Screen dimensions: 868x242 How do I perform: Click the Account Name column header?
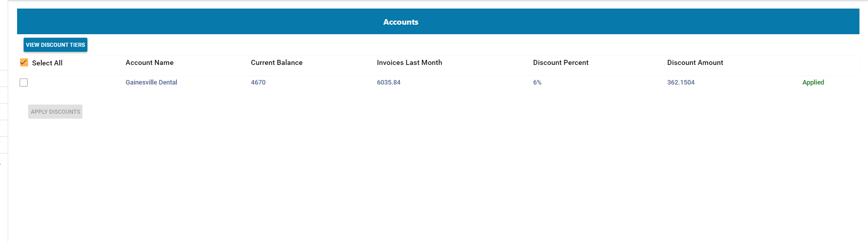point(150,62)
